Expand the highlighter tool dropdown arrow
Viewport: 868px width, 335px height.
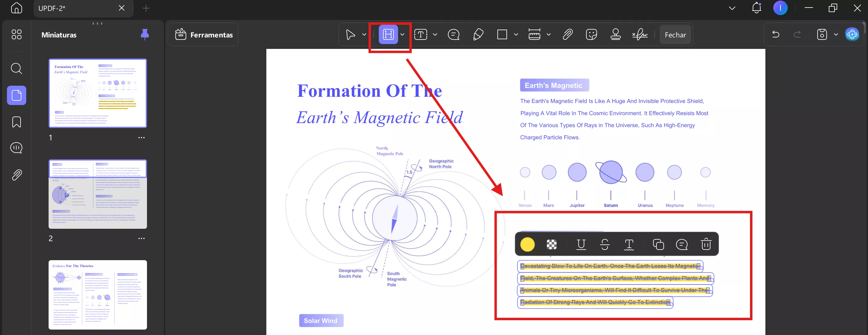(x=402, y=34)
